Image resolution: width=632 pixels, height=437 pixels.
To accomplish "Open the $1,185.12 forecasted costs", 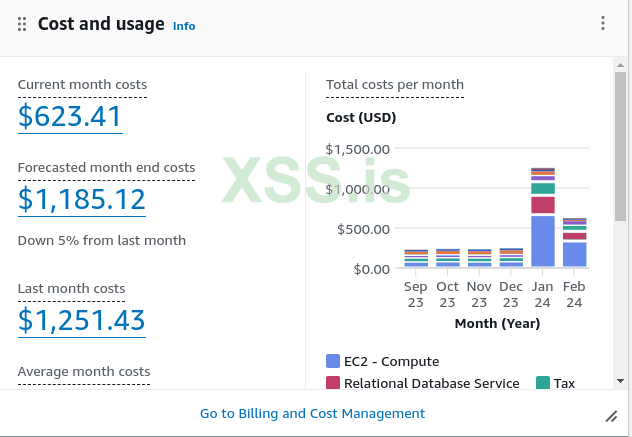I will point(82,200).
